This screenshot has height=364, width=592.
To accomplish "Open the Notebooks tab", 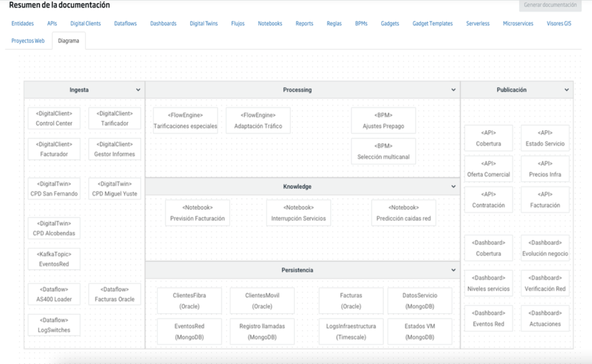I will coord(270,23).
